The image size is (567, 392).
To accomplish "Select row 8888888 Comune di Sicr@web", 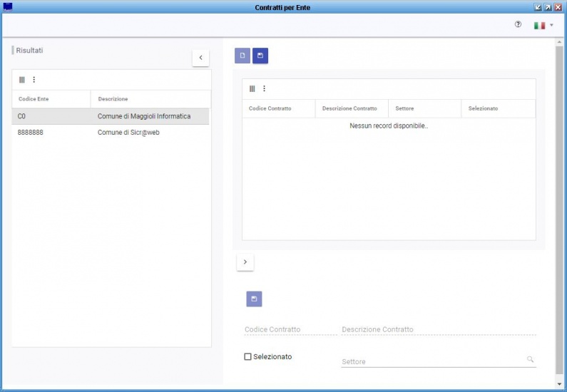I will click(x=111, y=133).
